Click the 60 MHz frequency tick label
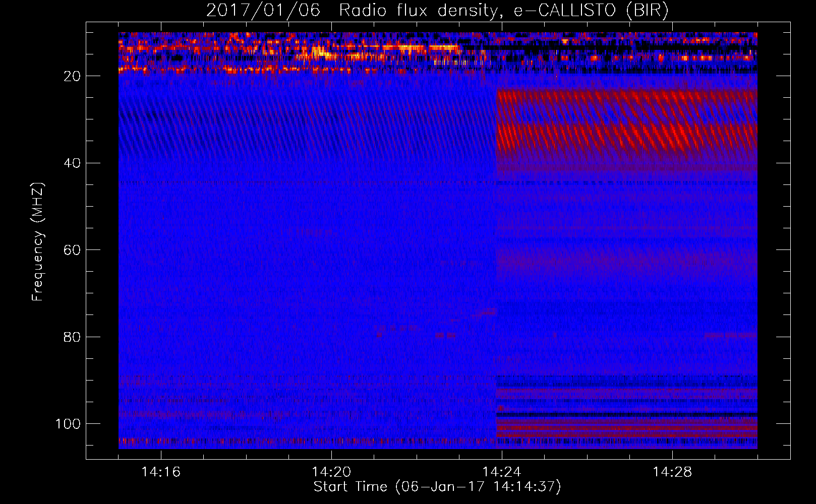 coord(72,250)
